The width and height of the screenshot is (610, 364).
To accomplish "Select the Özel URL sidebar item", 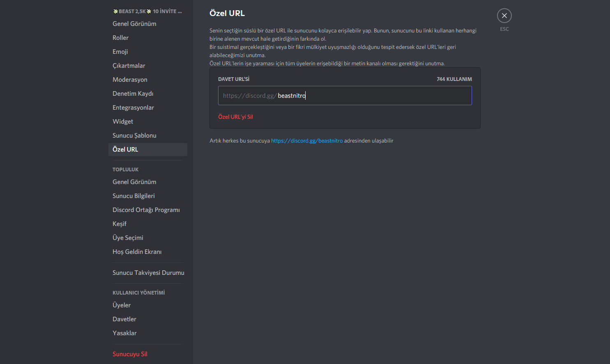I will click(x=147, y=150).
